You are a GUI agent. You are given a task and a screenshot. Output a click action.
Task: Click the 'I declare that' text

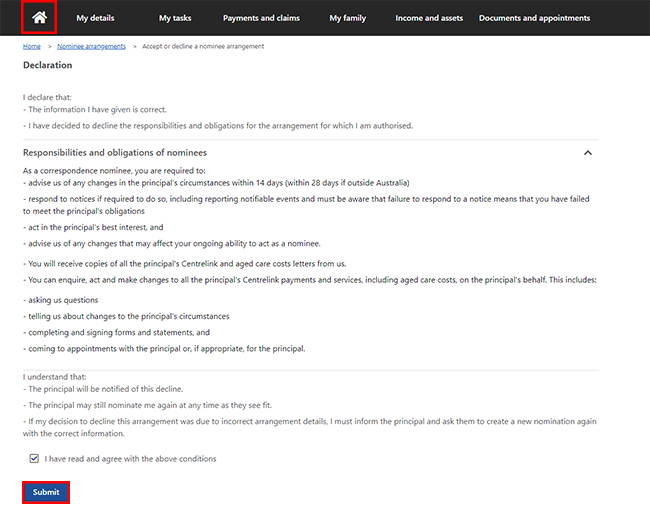tap(47, 97)
